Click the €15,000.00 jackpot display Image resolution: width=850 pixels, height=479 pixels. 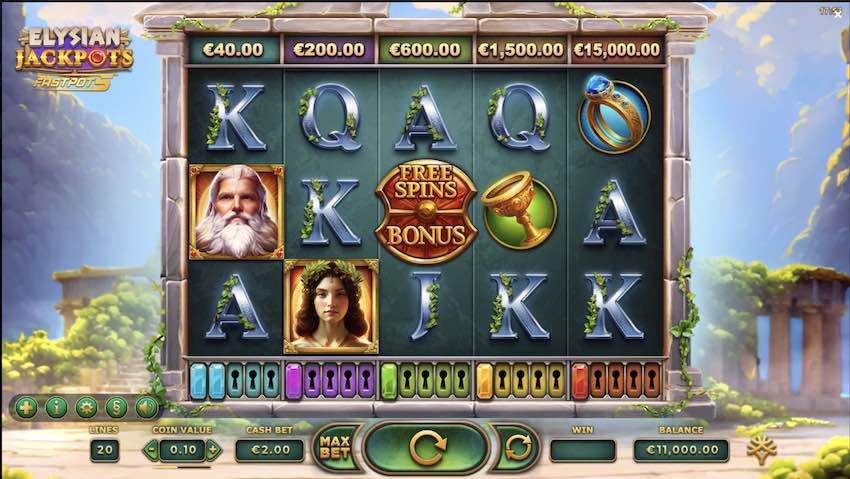617,50
